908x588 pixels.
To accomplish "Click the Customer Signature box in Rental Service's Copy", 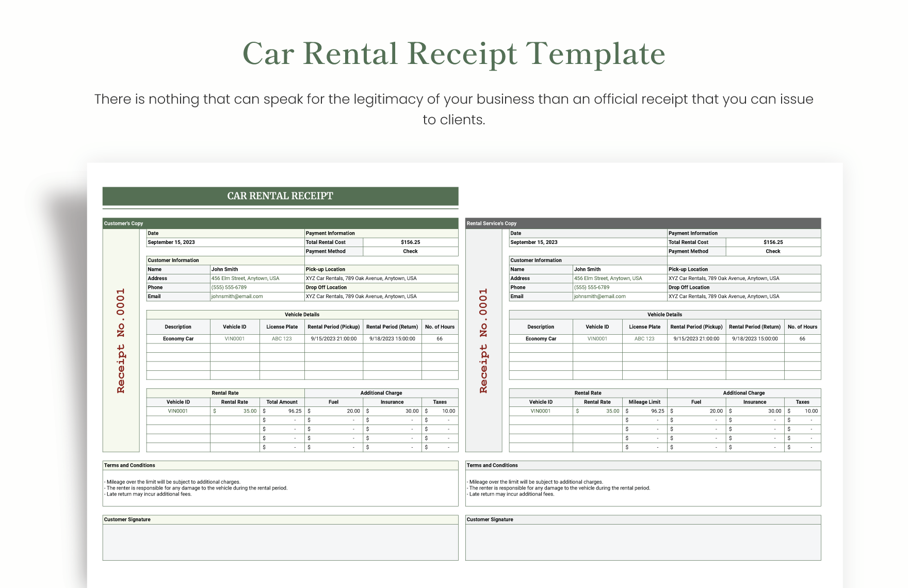I will [643, 542].
